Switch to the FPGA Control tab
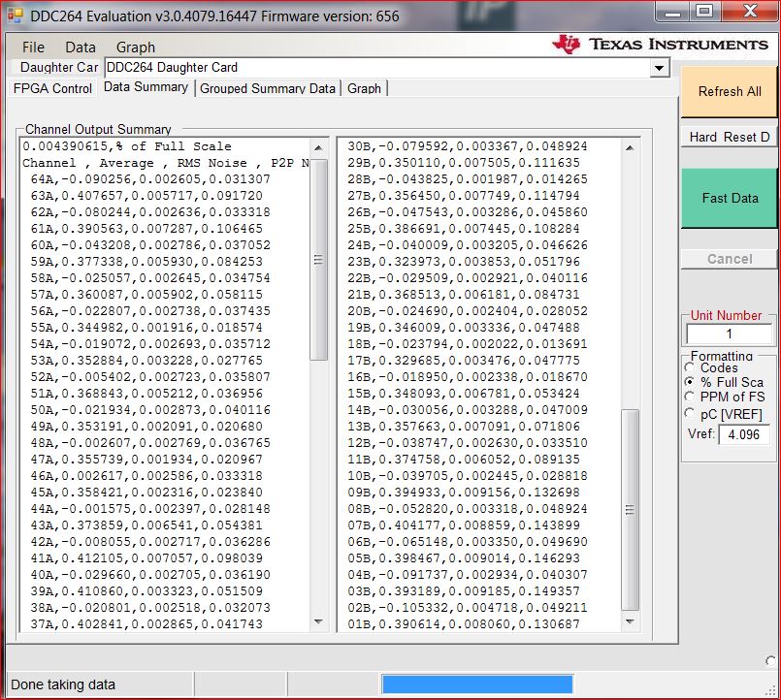This screenshot has height=700, width=781. [x=52, y=88]
